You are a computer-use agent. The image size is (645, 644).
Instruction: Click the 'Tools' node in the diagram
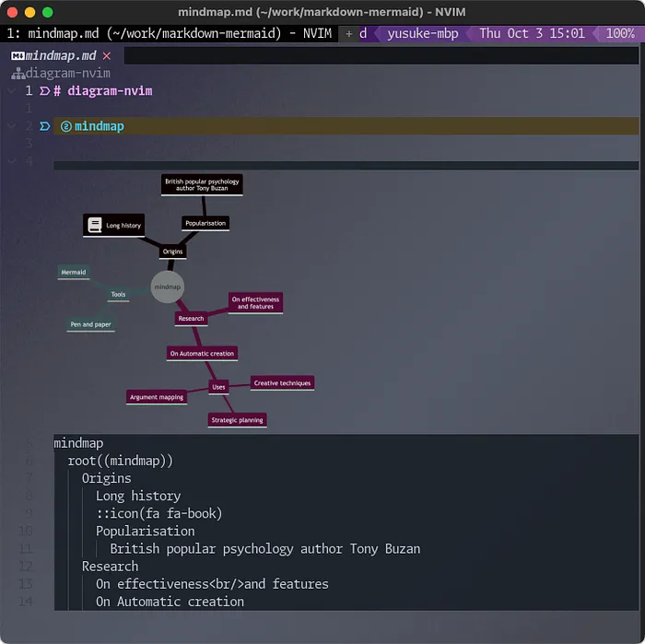[x=118, y=295]
